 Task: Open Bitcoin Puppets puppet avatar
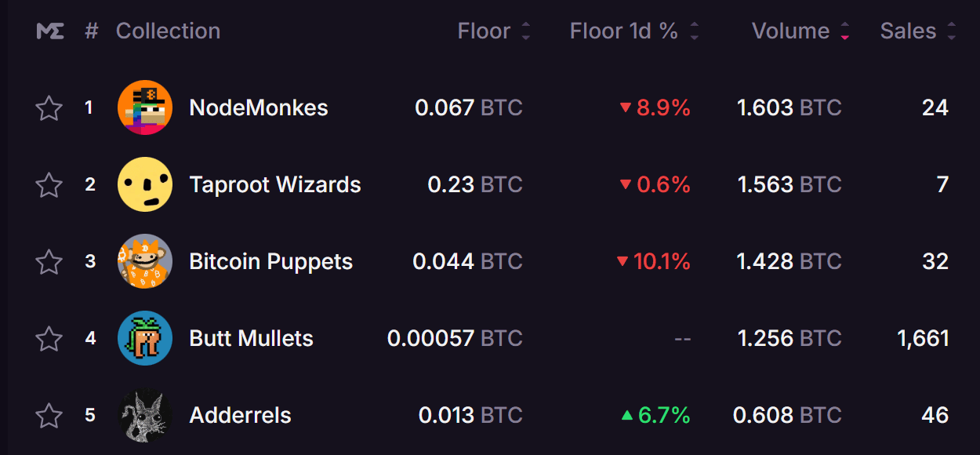[145, 261]
